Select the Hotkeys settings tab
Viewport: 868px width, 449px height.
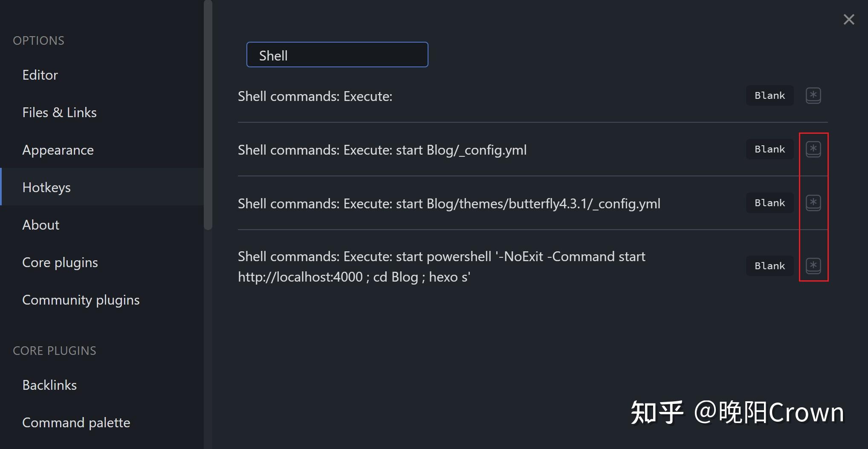[46, 187]
